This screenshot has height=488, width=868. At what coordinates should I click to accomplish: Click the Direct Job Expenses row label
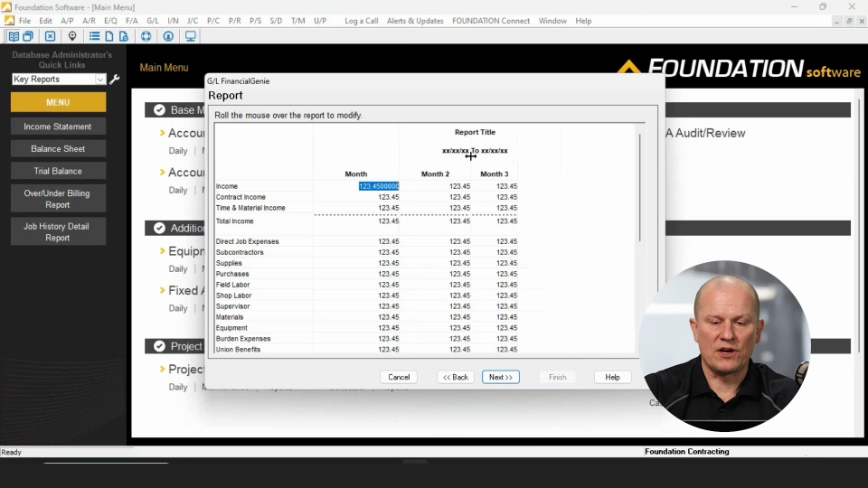click(248, 241)
